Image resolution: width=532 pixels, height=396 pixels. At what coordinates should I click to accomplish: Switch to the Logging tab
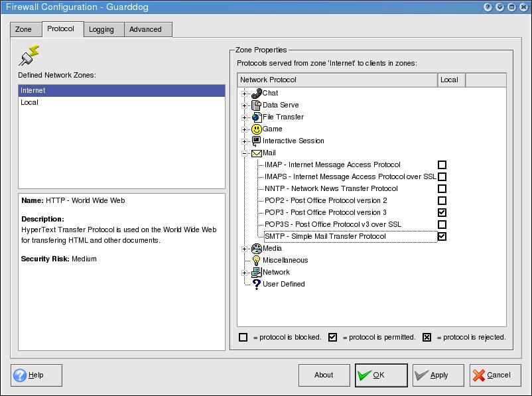[101, 29]
